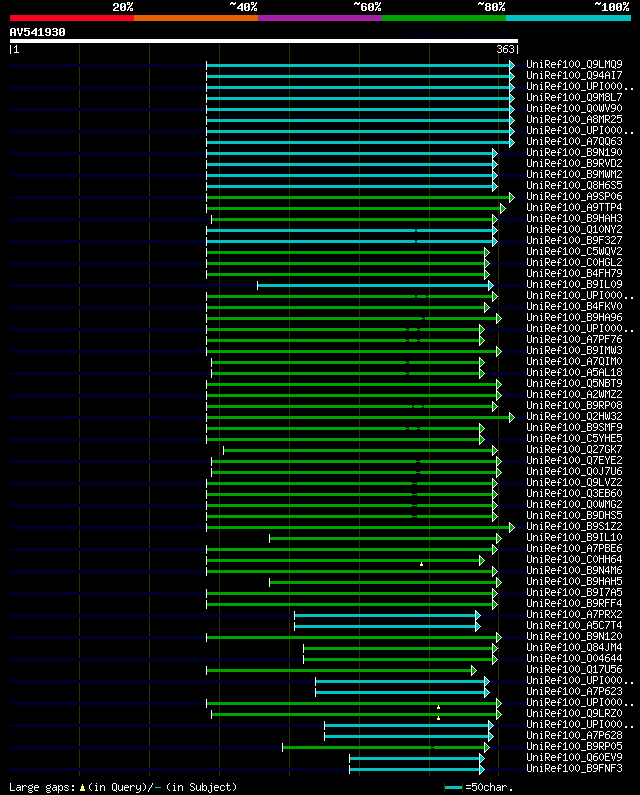The width and height of the screenshot is (640, 795).
Task: Open the UniRef100_Q9LMQ9 hit label
Action: 574,64
